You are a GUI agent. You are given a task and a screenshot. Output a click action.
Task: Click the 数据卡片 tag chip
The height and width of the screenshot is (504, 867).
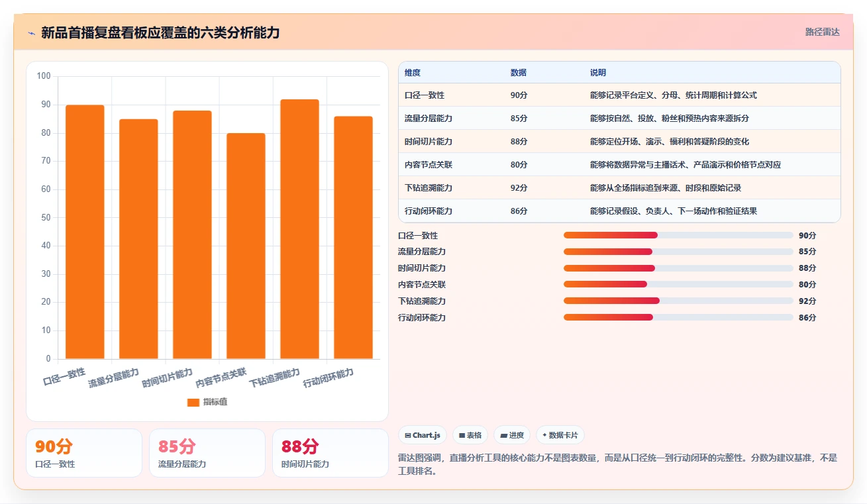click(560, 435)
